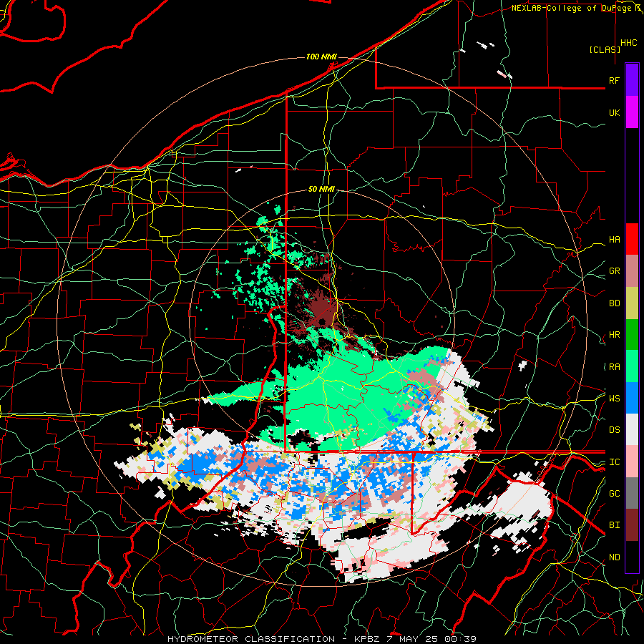
Task: Click the GC legend label
Action: pos(614,493)
